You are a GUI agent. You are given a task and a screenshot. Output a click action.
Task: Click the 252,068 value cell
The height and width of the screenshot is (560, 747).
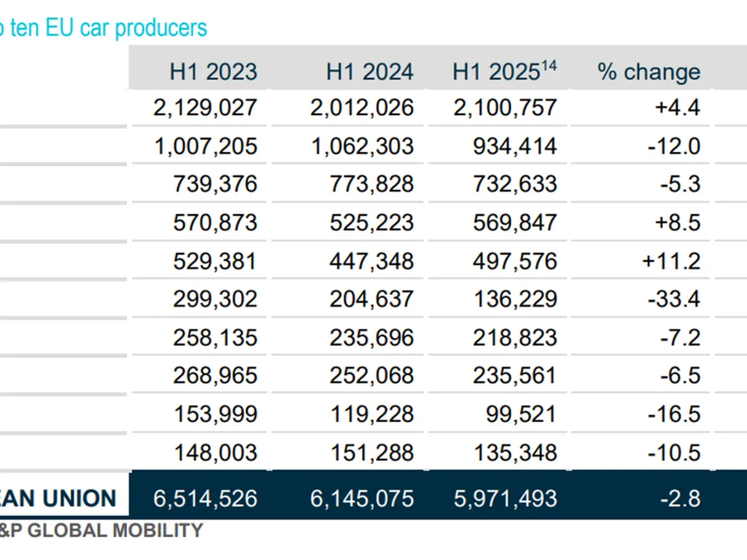coord(372,376)
